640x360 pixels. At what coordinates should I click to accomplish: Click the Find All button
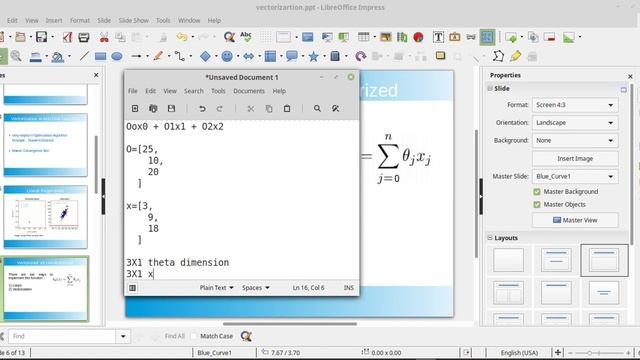click(x=174, y=336)
